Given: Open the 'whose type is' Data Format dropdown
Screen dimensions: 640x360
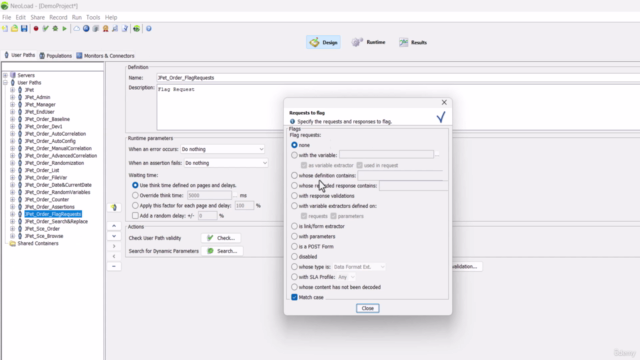Looking at the screenshot, I should 359,267.
